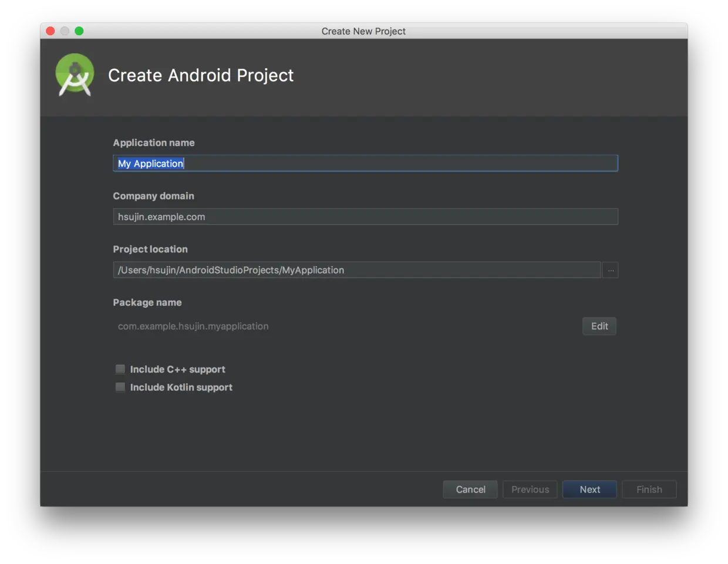Open the project location browse button
This screenshot has width=728, height=564.
(x=611, y=270)
